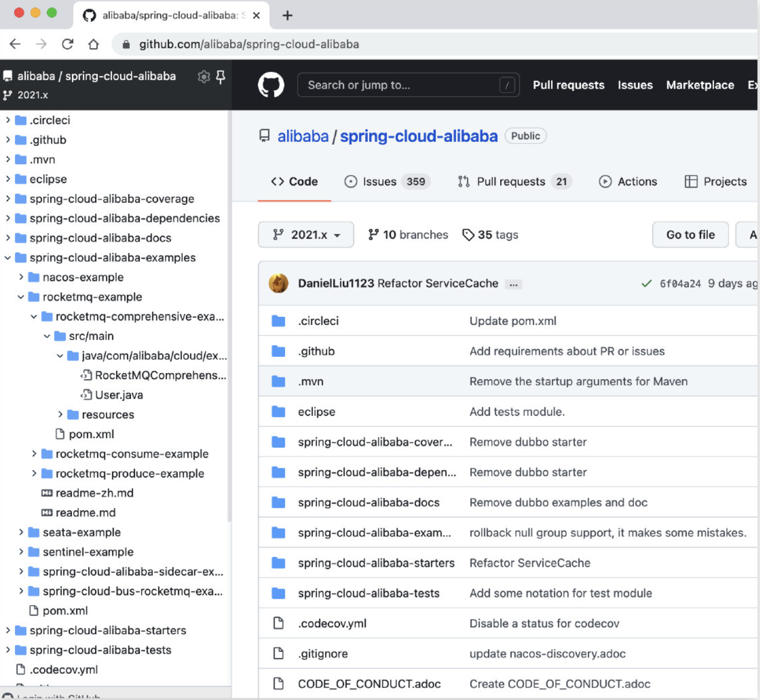The height and width of the screenshot is (700, 760).
Task: Expand the commit message ellipsis
Action: point(513,284)
